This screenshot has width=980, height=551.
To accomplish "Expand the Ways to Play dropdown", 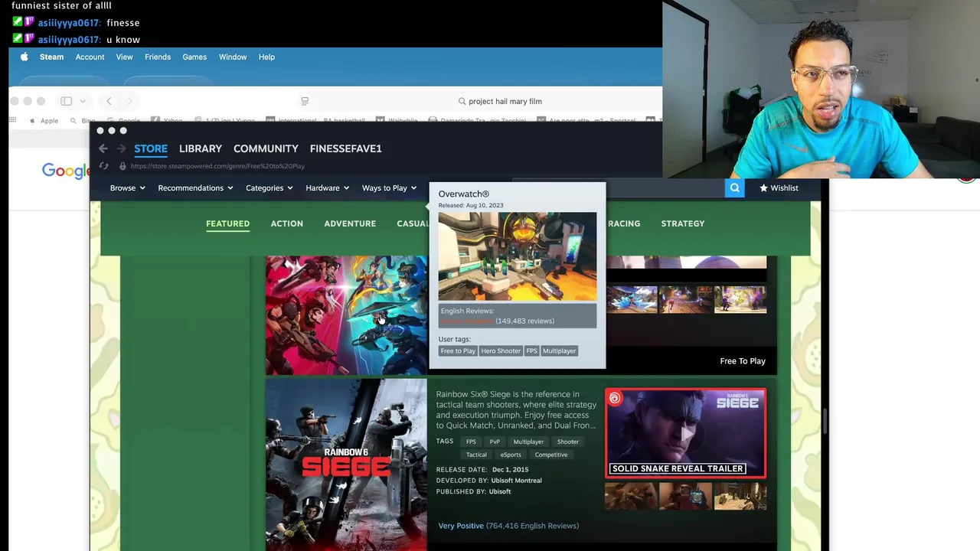I will (x=390, y=187).
